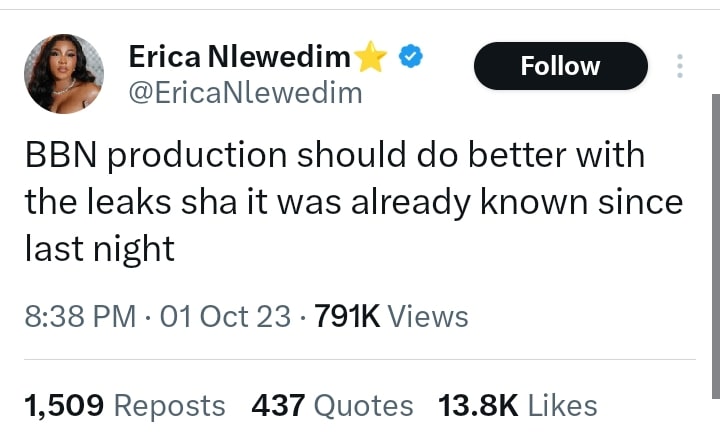Click the Erica Nlewedim display name
The height and width of the screenshot is (438, 720).
[x=239, y=59]
